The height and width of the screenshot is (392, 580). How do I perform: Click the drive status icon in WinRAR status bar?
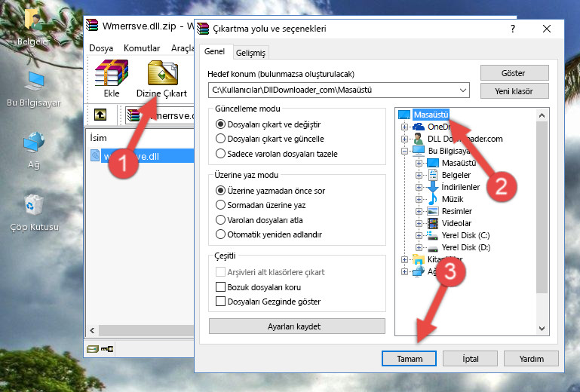point(93,348)
